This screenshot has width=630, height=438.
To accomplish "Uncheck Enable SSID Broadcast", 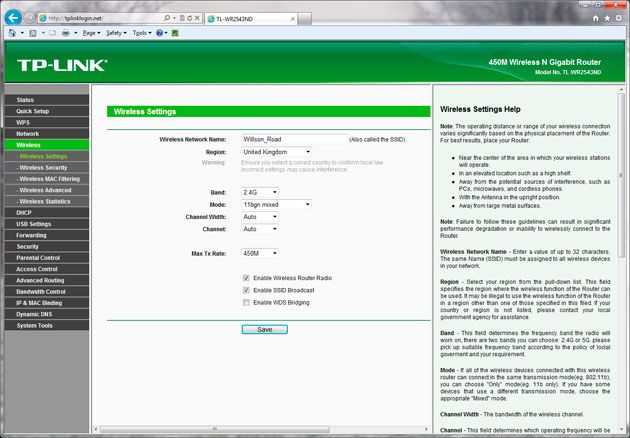I will point(246,289).
